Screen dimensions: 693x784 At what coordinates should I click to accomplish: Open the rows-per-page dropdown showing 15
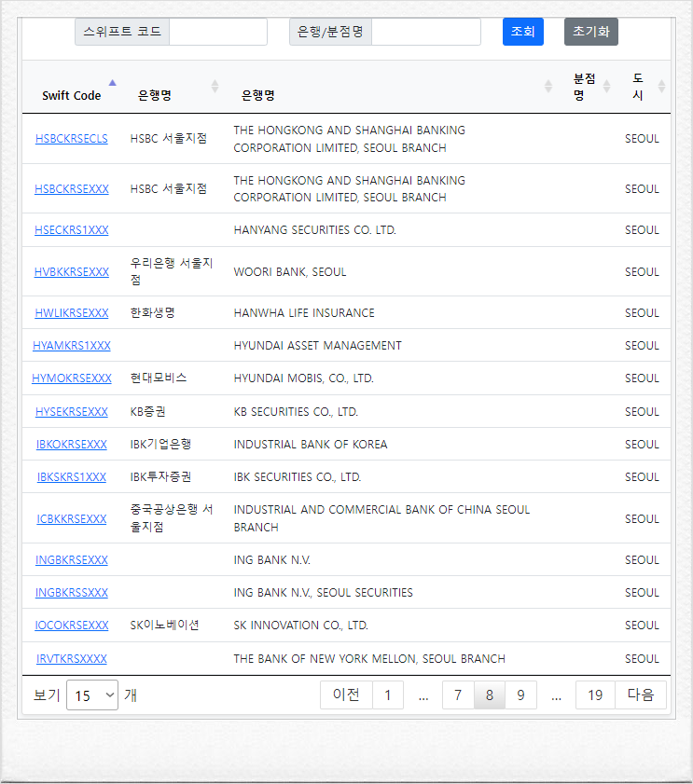92,695
